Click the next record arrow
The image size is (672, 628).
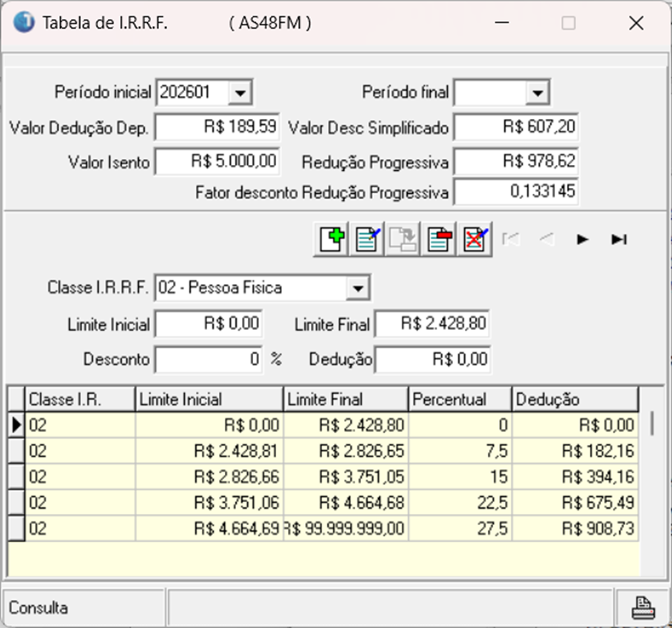click(x=584, y=239)
